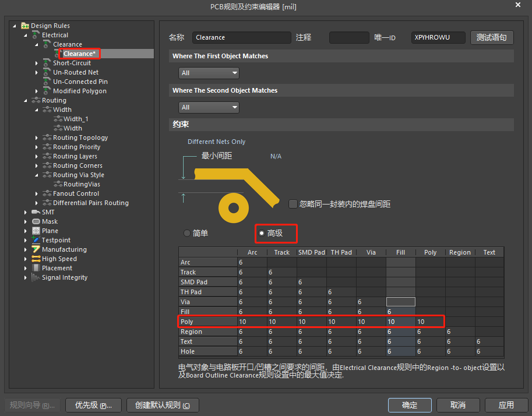532x416 pixels.
Task: Click the Fill column header in the table
Action: [401, 252]
